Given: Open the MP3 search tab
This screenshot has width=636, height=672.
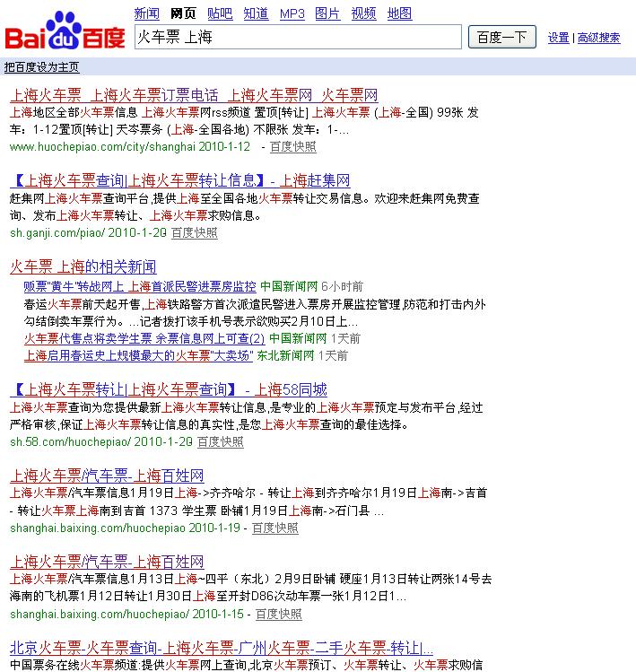Looking at the screenshot, I should point(292,13).
